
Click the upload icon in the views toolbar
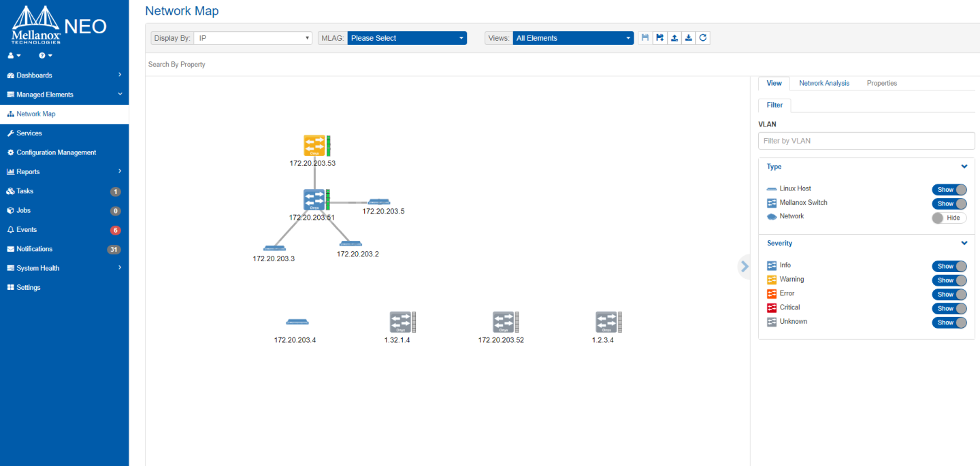pyautogui.click(x=674, y=38)
